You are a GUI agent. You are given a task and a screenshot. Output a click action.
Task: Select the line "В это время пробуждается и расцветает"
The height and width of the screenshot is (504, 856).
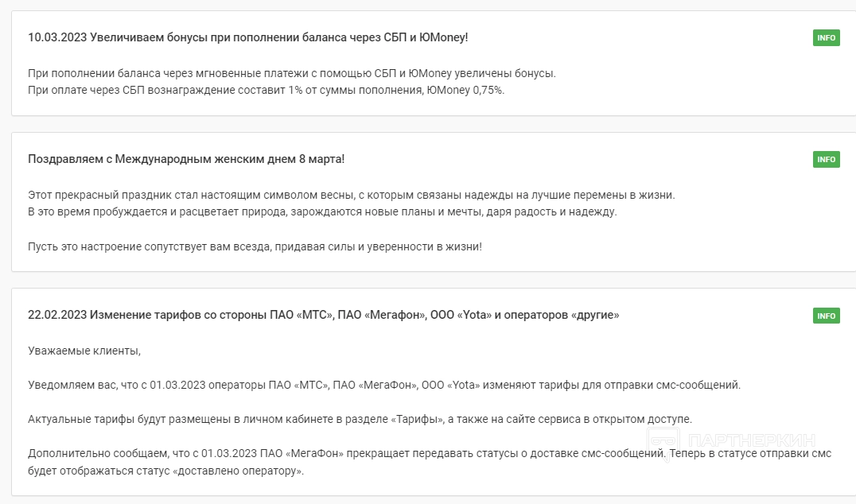[322, 211]
